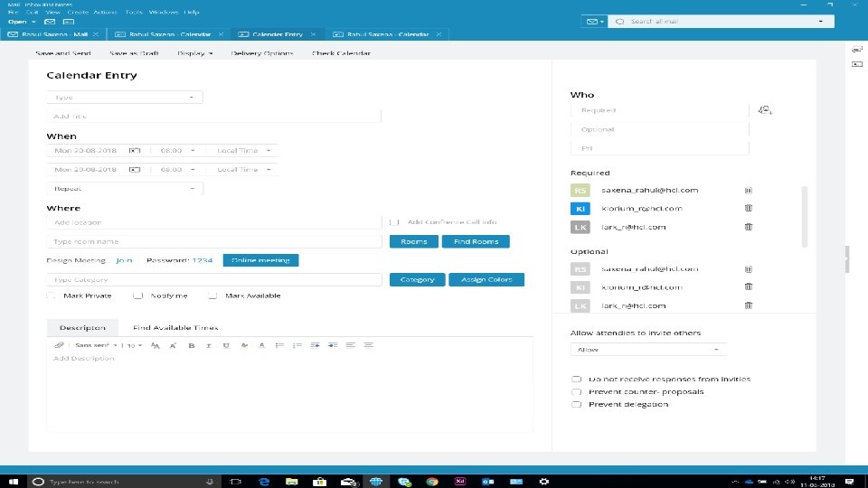This screenshot has width=868, height=488.
Task: Enable Add Conference Call info checkbox
Action: (394, 222)
